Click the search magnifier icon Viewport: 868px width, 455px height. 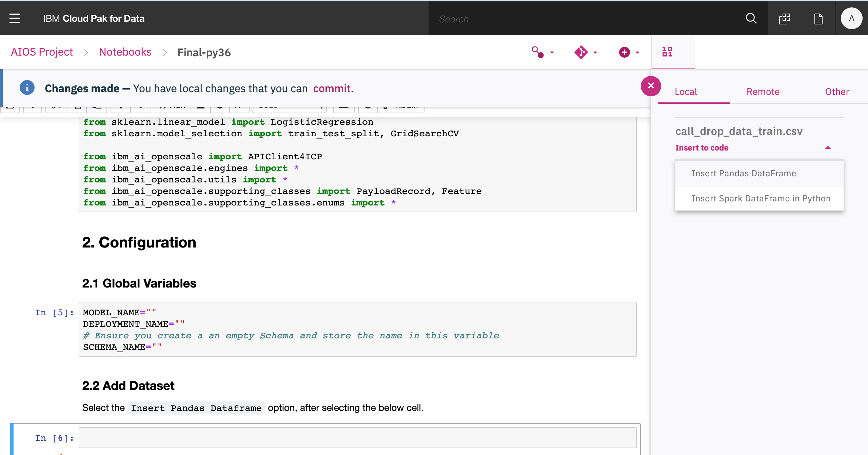point(751,18)
